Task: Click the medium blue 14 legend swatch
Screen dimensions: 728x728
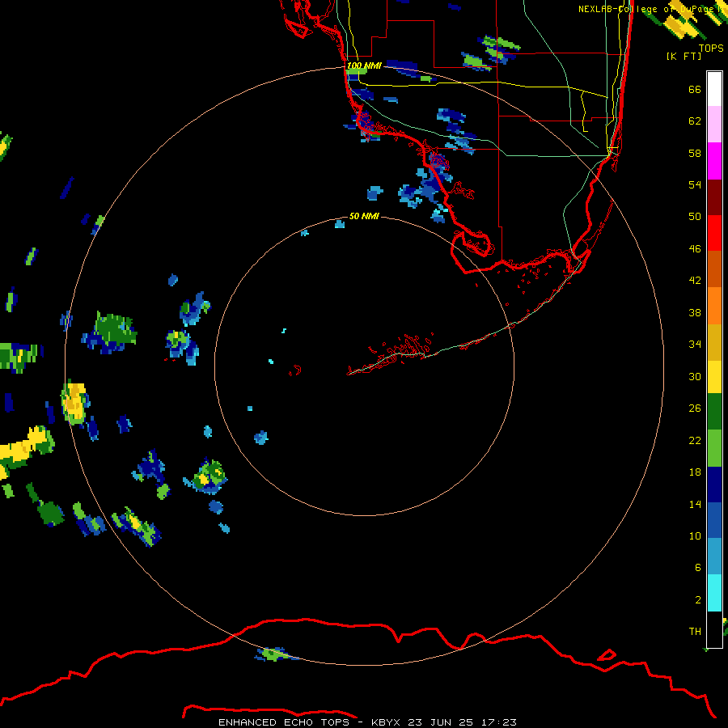Action: click(714, 520)
